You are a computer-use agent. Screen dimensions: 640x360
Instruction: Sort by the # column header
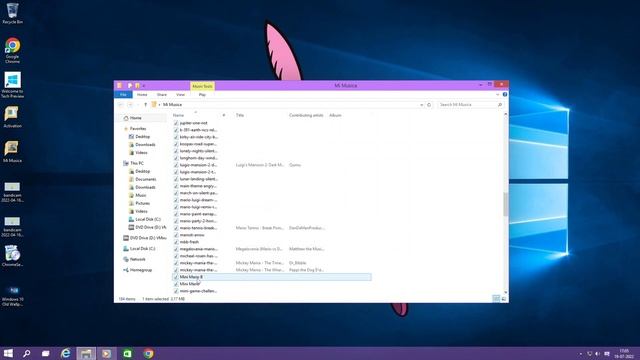[x=224, y=116]
